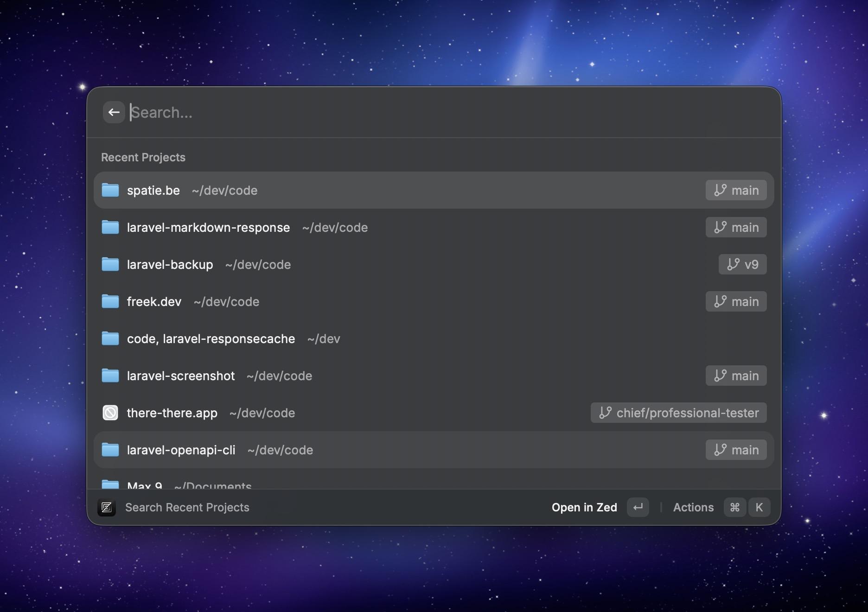
Task: Open the laravel-screenshot project
Action: [325, 376]
